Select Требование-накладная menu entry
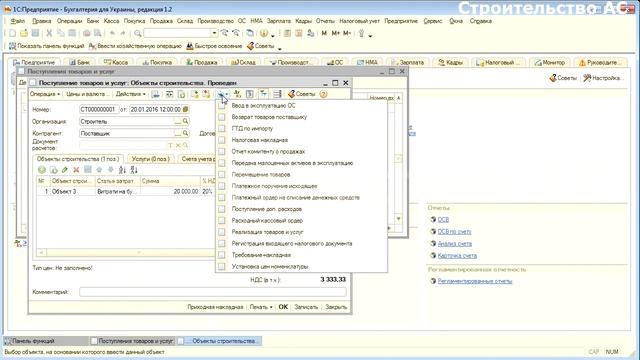Viewport: 640px width, 360px height. click(x=261, y=255)
